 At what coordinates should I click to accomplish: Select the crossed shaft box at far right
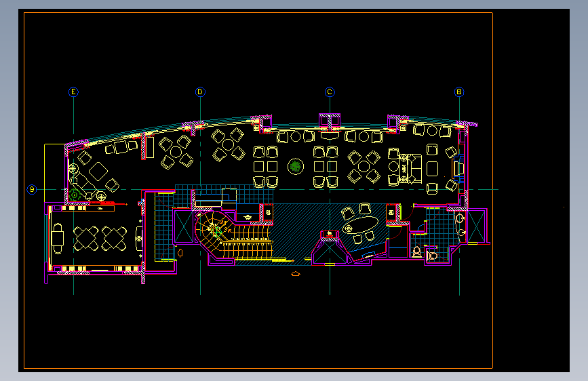point(476,226)
